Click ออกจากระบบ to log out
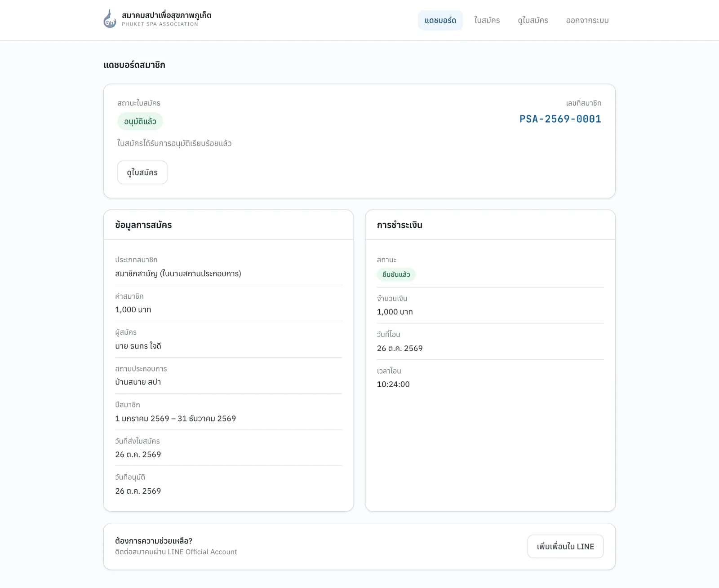The image size is (719, 588). pos(587,20)
